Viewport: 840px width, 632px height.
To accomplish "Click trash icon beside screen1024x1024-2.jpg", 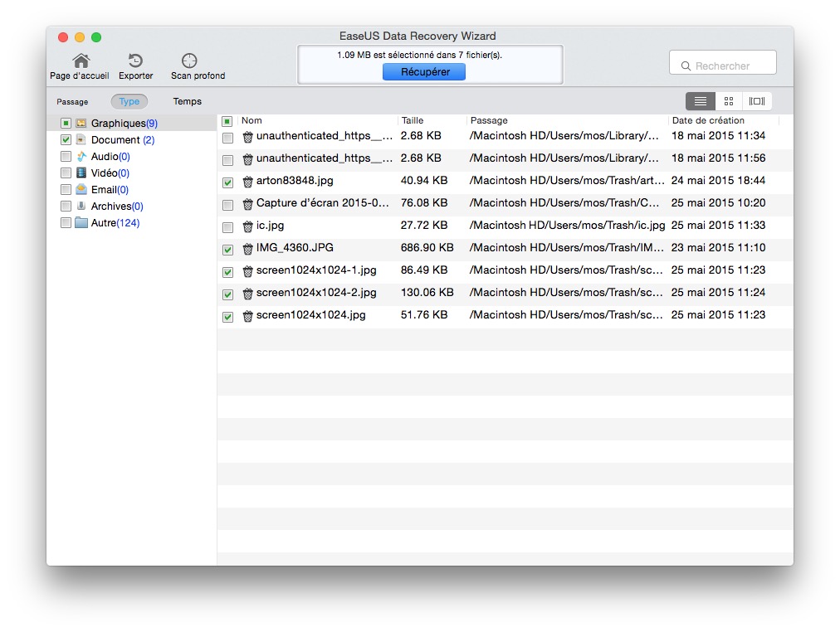I will 247,294.
